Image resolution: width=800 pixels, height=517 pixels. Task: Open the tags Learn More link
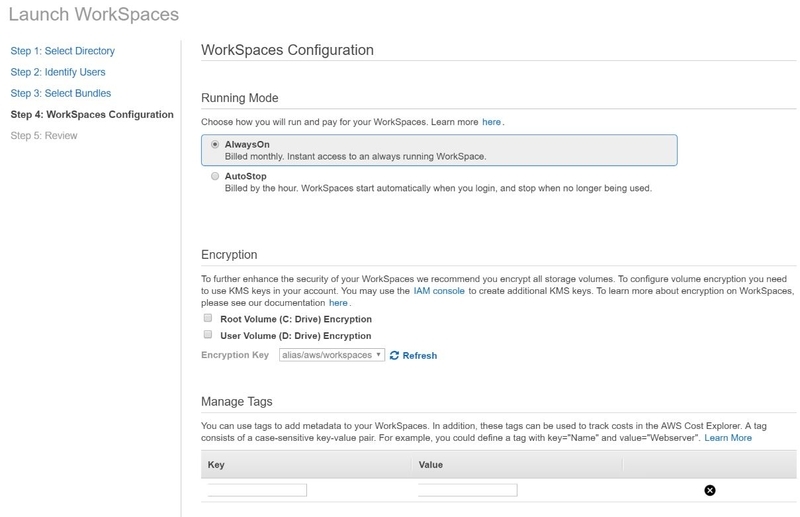pos(728,438)
